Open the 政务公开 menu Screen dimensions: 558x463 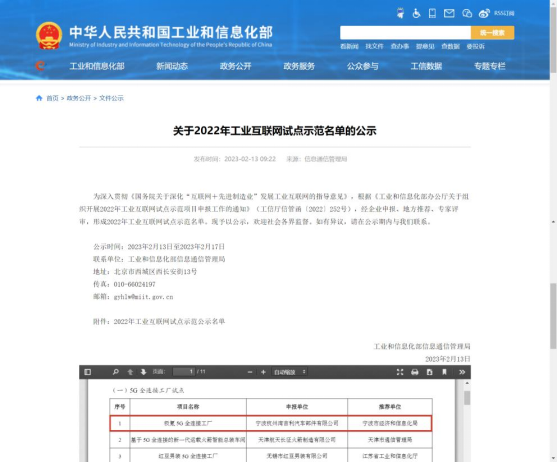pos(236,66)
